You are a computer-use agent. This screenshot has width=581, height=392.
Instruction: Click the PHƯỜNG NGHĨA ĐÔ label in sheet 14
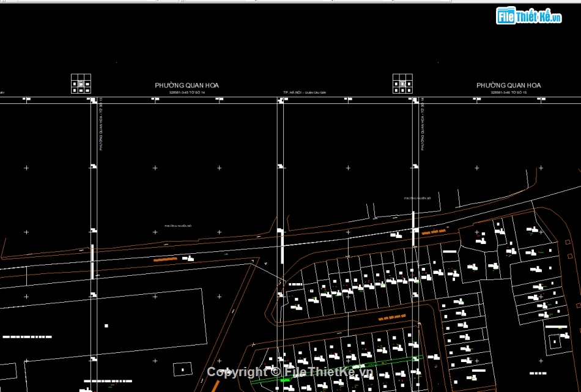pos(178,226)
